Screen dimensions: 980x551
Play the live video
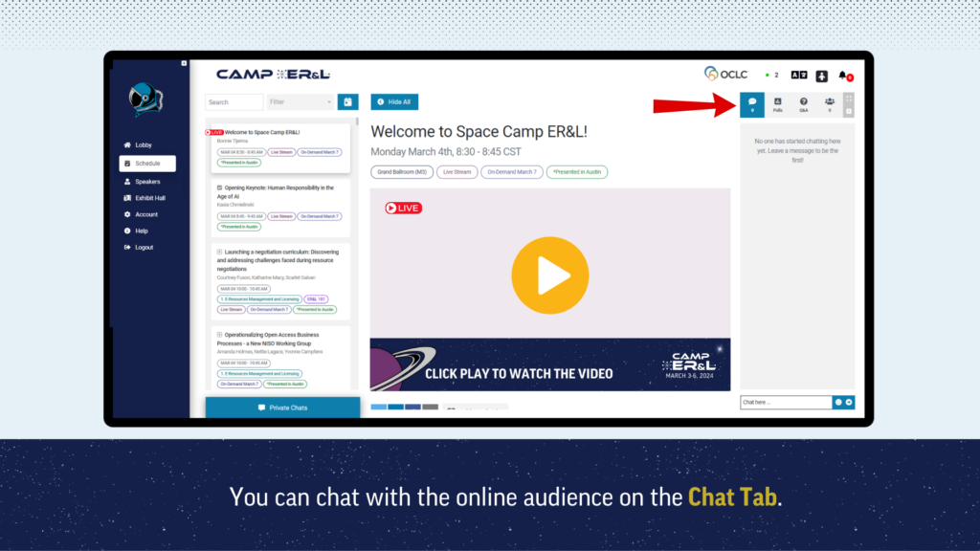pos(549,275)
